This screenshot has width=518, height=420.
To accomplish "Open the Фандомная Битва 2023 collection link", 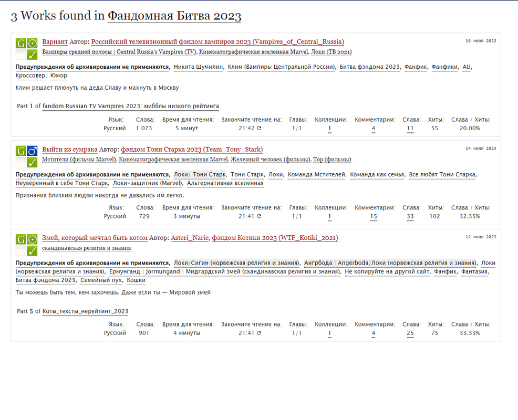I will [174, 16].
